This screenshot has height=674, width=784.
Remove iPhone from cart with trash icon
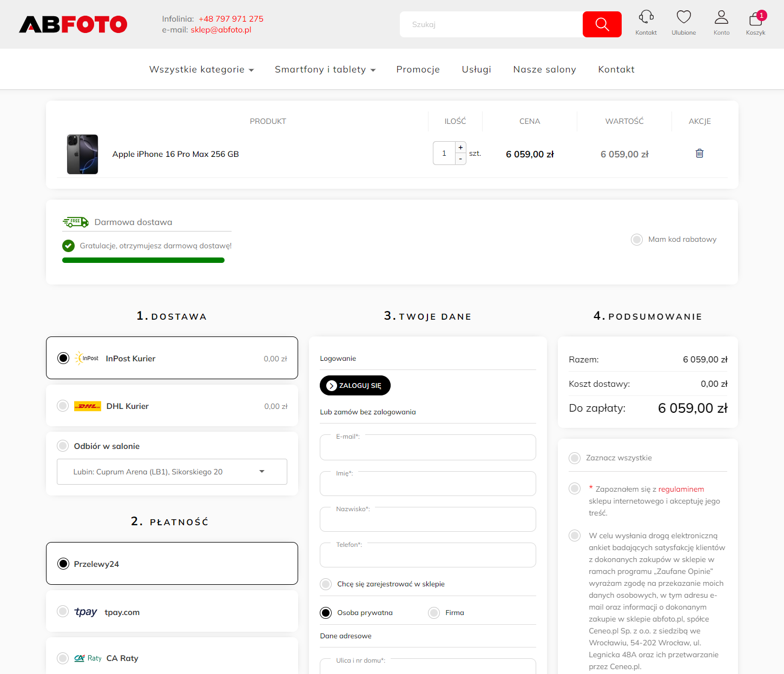tap(699, 153)
